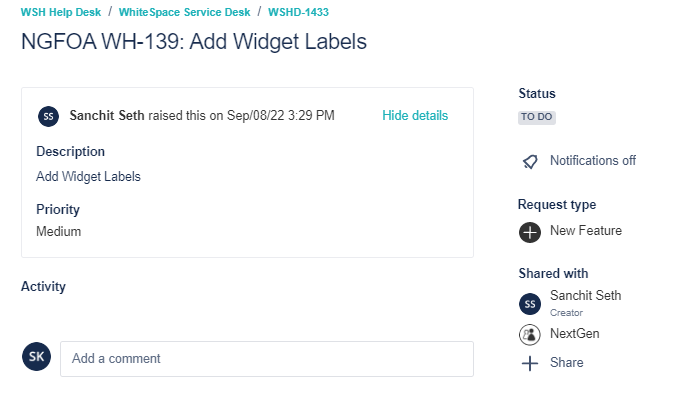Go to WhiteSpace Service Desk breadcrumb
Screen dimensions: 694x399
coord(185,12)
